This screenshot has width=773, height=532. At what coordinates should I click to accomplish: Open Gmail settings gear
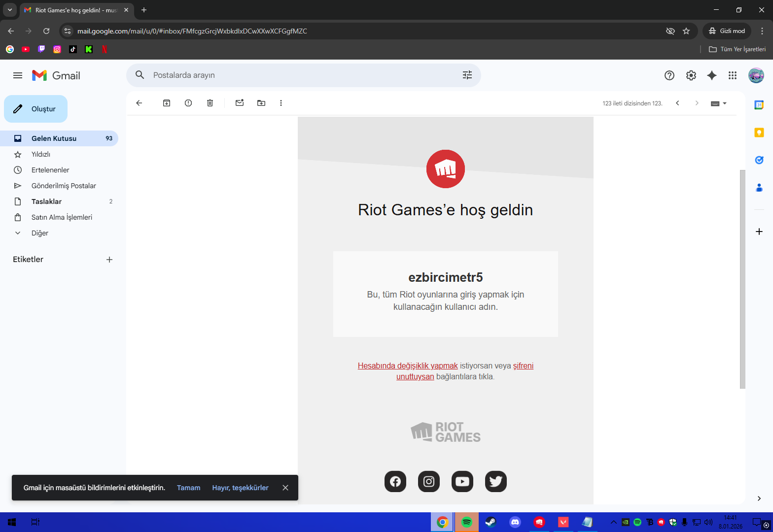click(691, 75)
